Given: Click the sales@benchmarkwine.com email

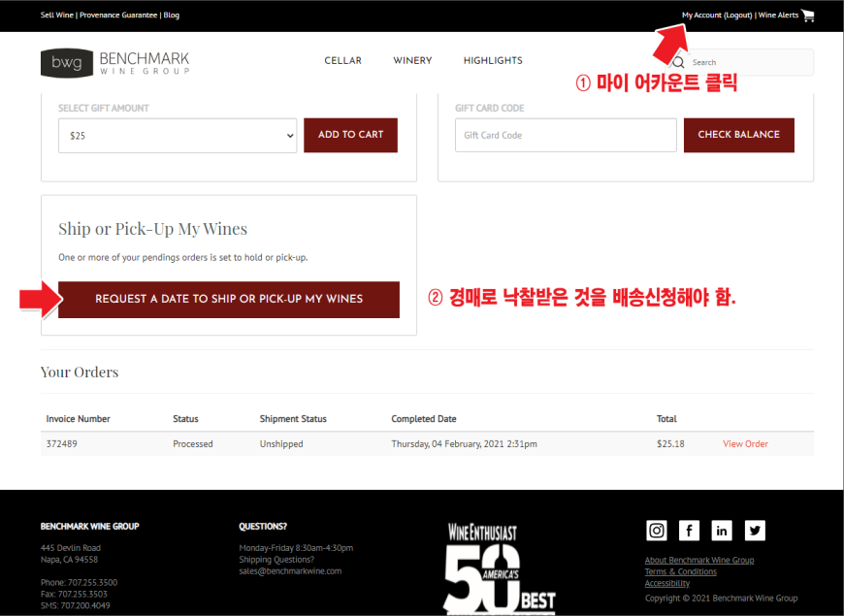Looking at the screenshot, I should click(x=290, y=571).
